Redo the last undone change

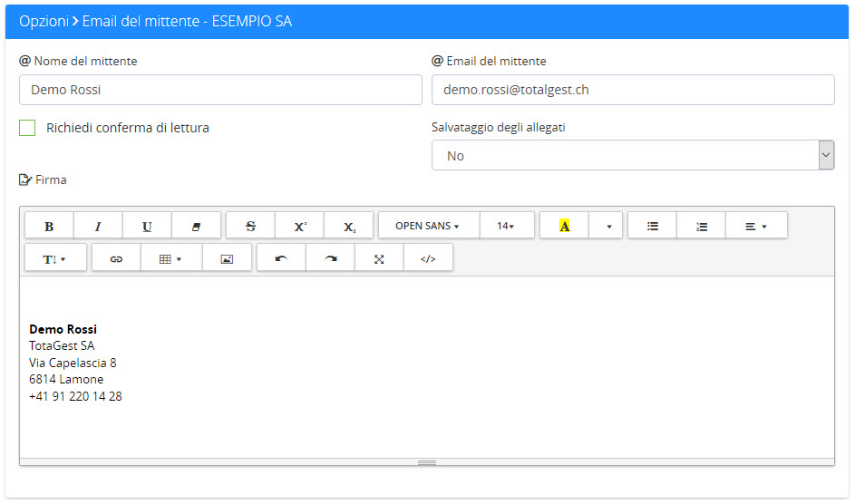tap(330, 258)
